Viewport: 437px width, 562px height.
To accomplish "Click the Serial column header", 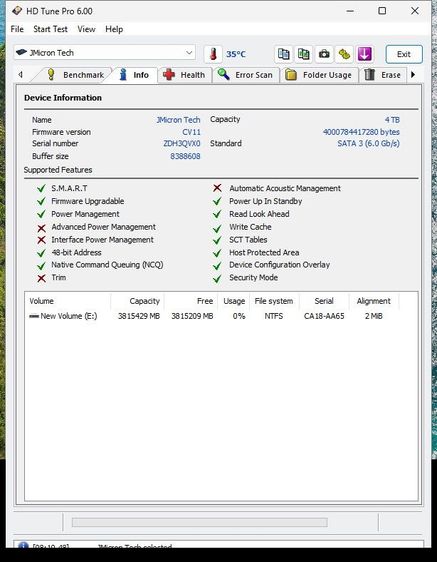I will click(x=324, y=301).
